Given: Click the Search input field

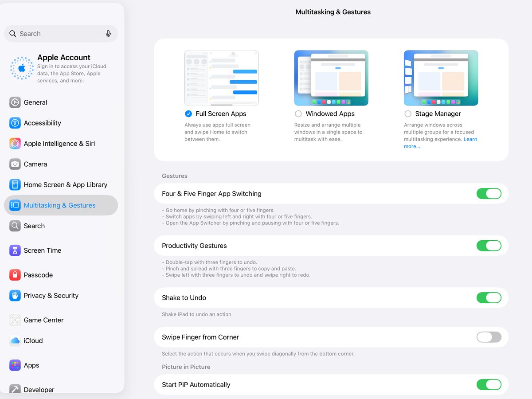Looking at the screenshot, I should click(x=61, y=34).
